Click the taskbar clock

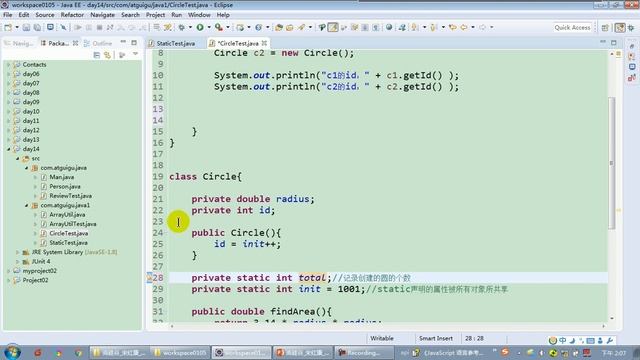pos(613,353)
